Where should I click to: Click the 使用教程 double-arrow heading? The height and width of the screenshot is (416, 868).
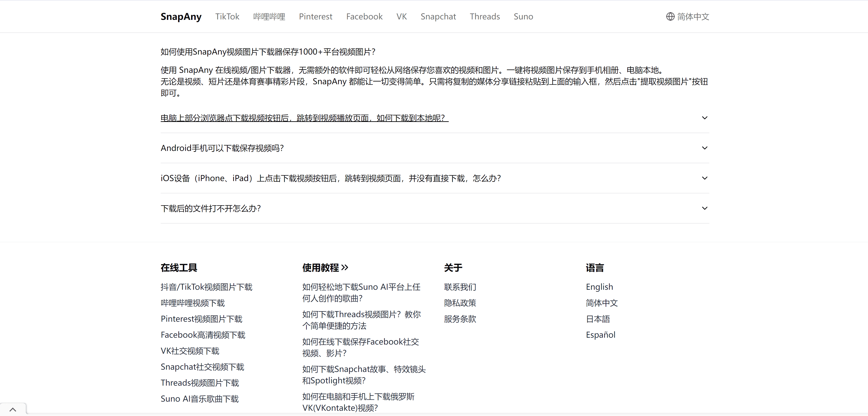coord(325,268)
